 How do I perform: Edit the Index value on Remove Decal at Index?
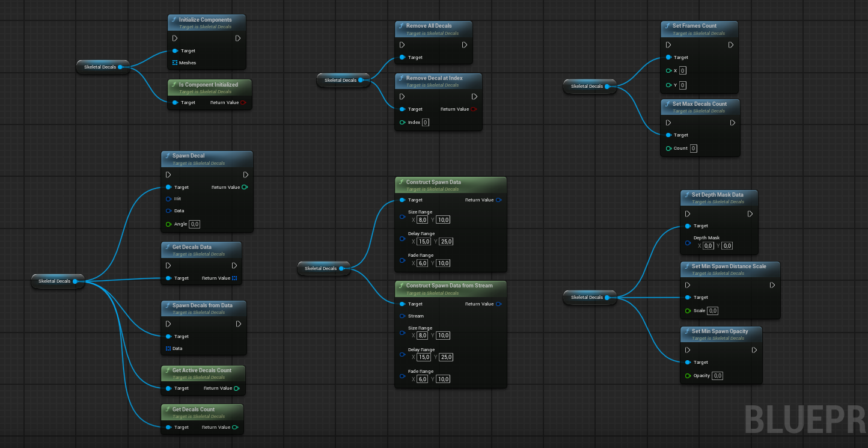pyautogui.click(x=426, y=122)
